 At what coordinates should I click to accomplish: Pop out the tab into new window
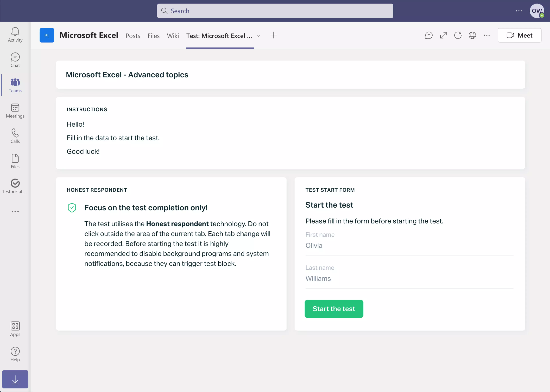443,35
